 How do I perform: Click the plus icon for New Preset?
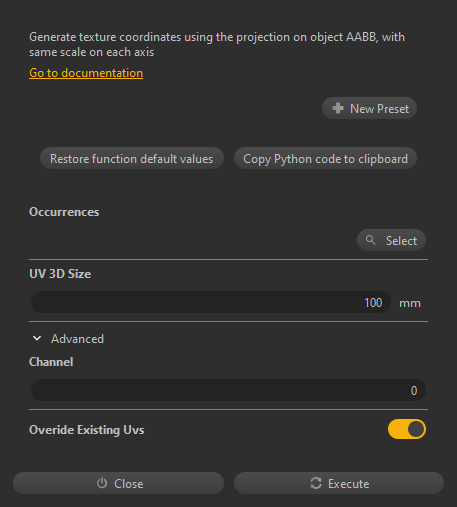[x=338, y=108]
